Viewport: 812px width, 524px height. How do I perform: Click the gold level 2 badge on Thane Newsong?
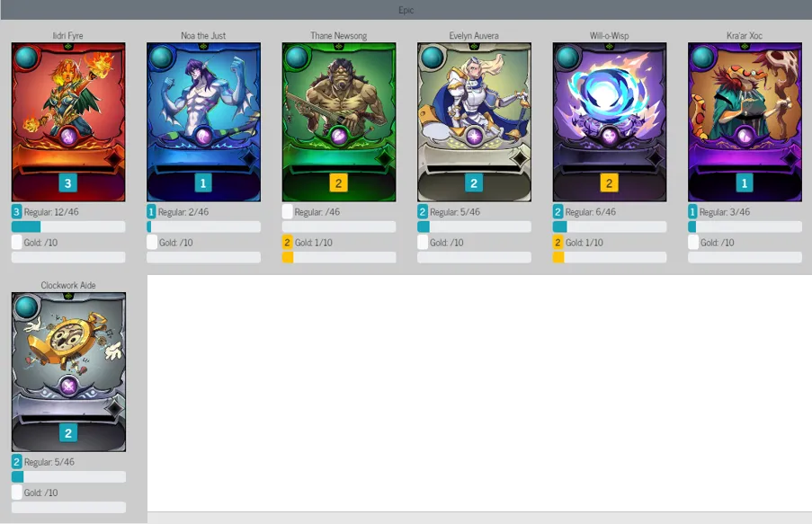pos(339,183)
